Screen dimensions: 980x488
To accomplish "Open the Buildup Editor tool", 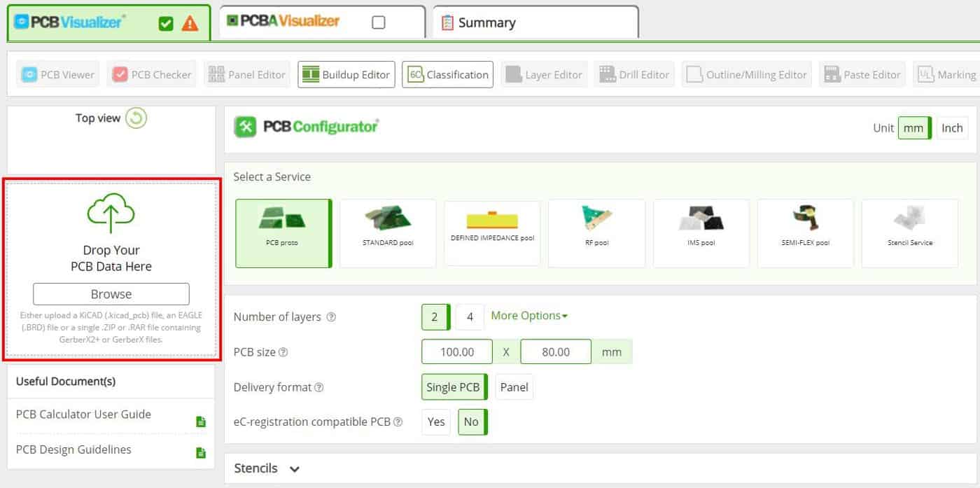I will (x=346, y=74).
